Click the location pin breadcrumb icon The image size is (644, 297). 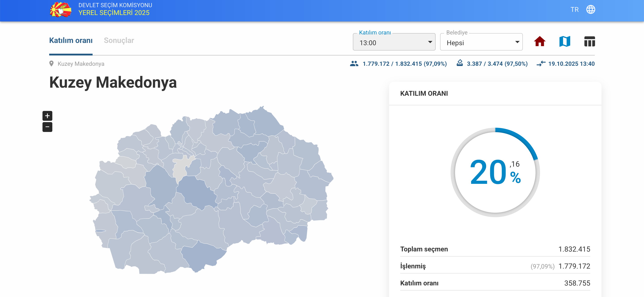coord(51,64)
